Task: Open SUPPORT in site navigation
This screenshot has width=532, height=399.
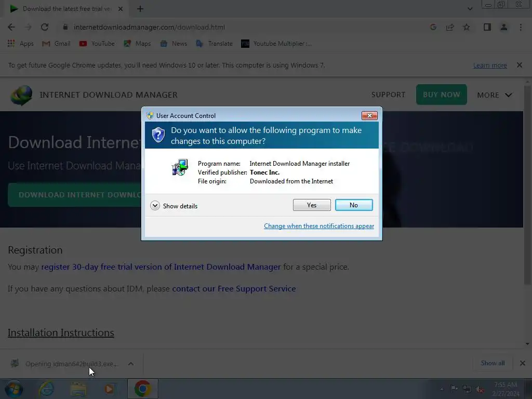Action: click(388, 95)
